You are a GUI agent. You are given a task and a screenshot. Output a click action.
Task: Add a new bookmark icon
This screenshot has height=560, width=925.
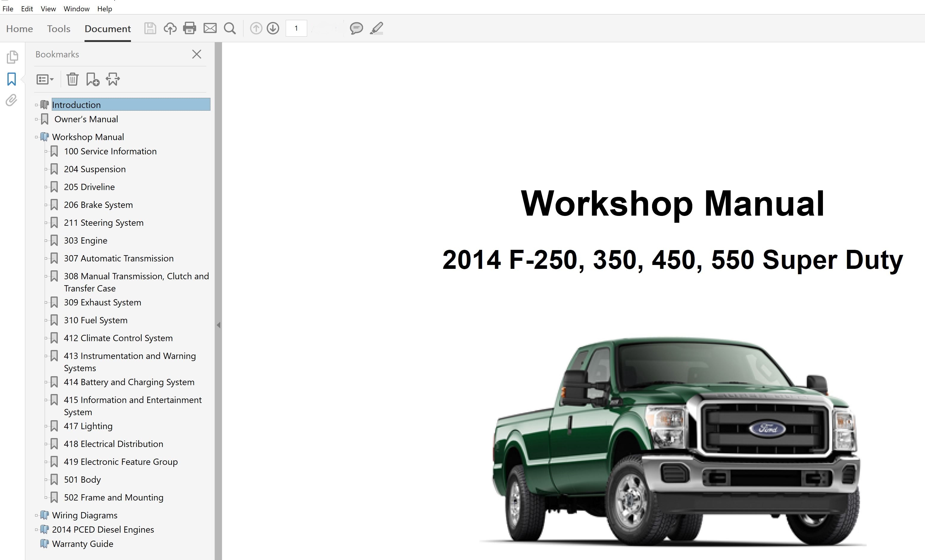(x=92, y=79)
